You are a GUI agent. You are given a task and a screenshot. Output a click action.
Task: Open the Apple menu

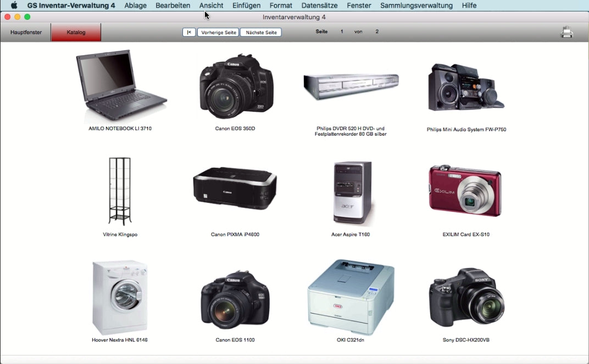pyautogui.click(x=13, y=5)
